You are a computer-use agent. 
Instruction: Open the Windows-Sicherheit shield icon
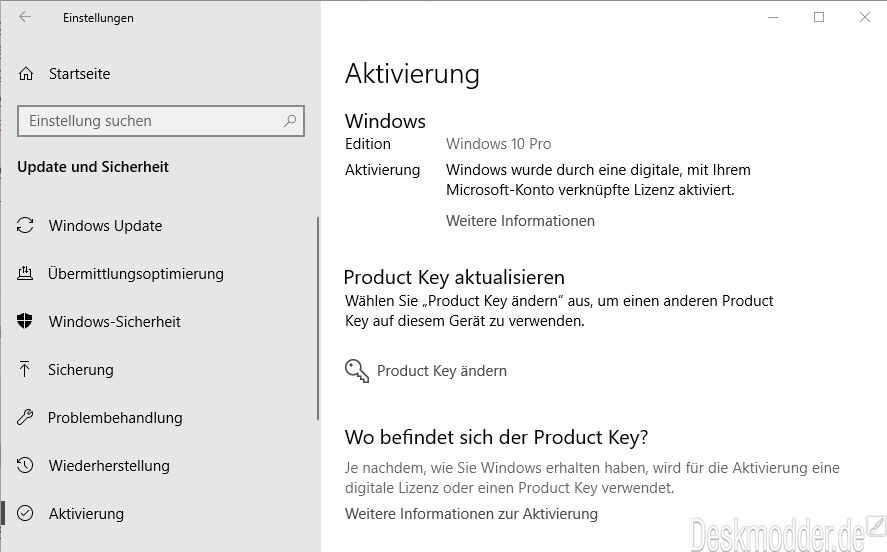coord(25,321)
